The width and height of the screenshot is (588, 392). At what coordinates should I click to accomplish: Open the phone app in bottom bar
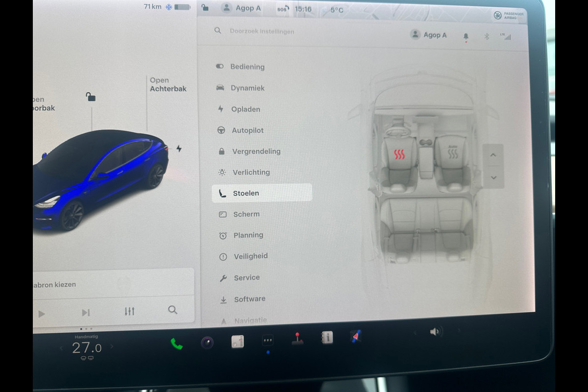click(176, 344)
